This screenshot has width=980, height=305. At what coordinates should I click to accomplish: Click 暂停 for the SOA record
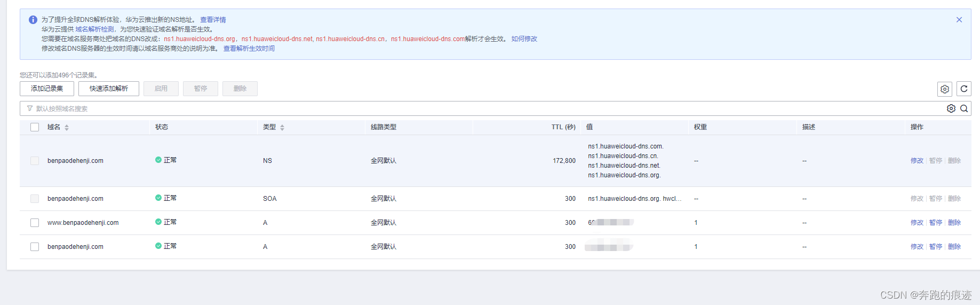936,199
